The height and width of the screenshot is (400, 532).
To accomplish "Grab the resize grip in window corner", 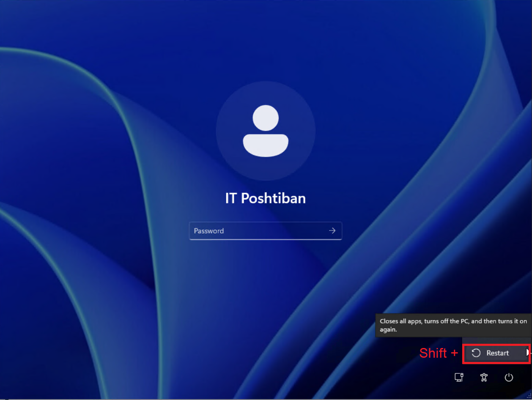I will tap(529, 397).
